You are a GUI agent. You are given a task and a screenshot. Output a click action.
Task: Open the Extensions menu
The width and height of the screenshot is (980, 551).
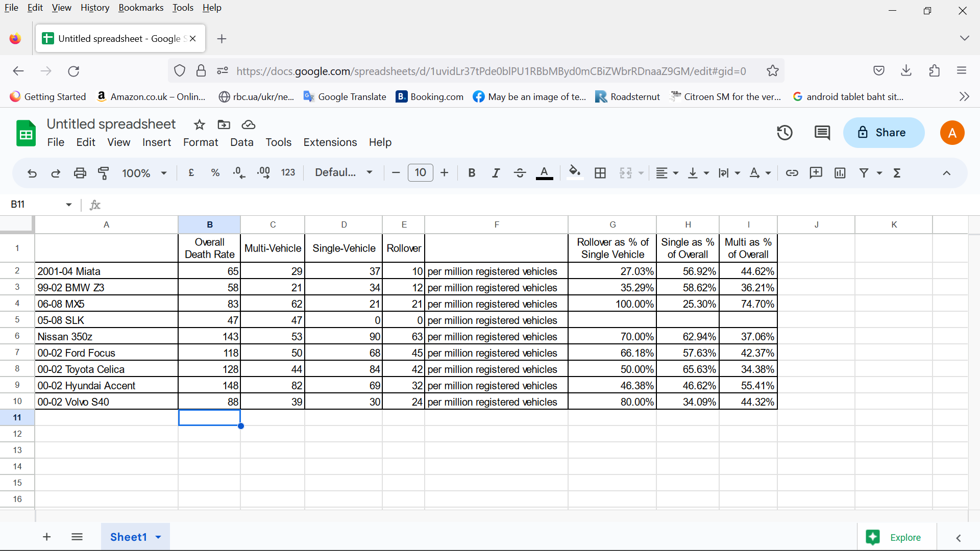(x=330, y=142)
